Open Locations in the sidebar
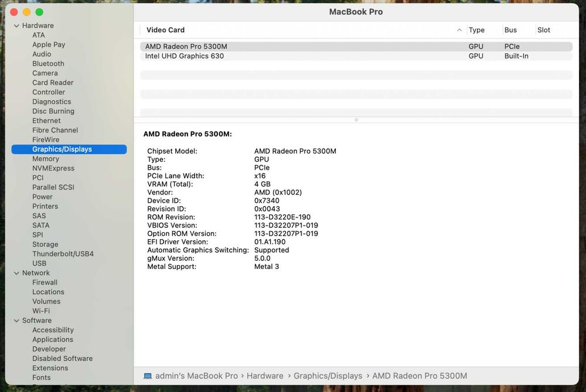The image size is (586, 392). point(48,292)
